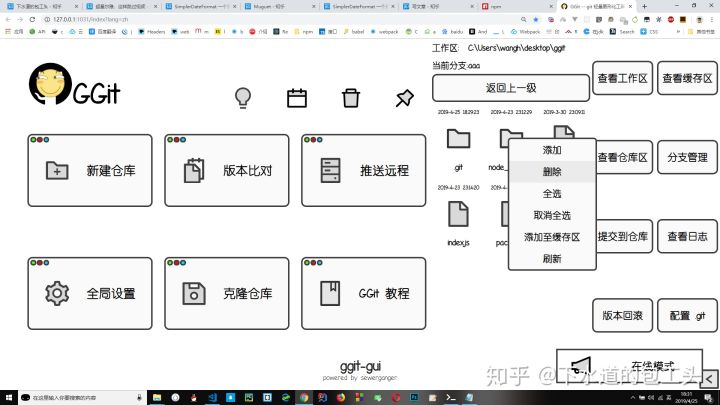The width and height of the screenshot is (720, 405).
Task: Open the calendar icon in the header
Action: click(297, 98)
